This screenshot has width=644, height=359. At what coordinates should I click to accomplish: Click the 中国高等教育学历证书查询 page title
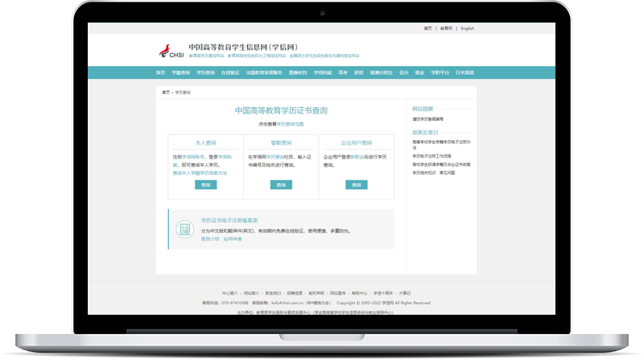(281, 110)
